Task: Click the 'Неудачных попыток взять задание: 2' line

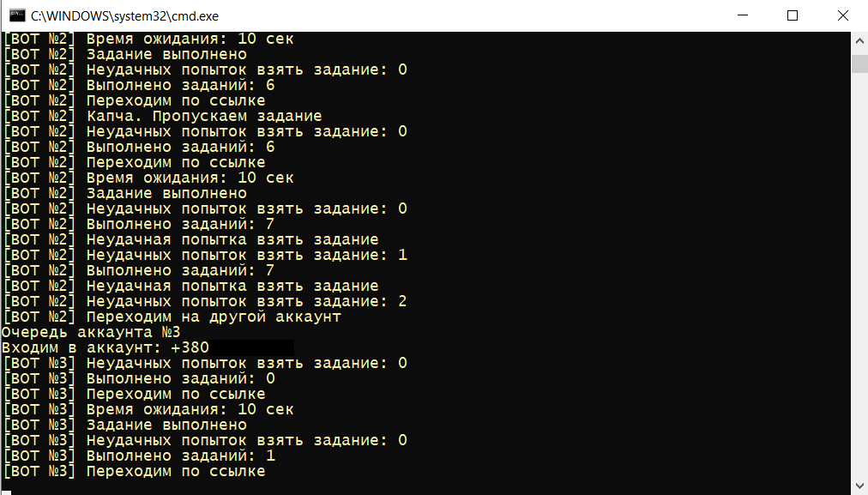Action: click(x=205, y=301)
